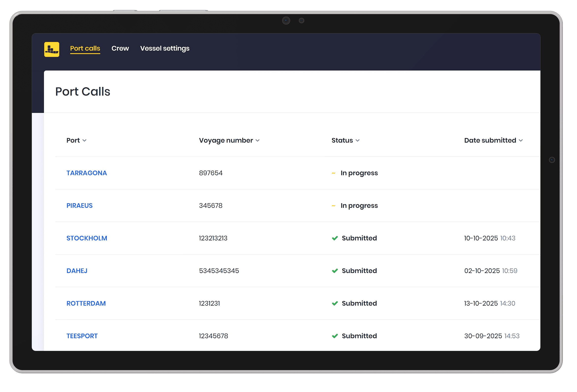Screen dimensions: 577x392
Task: Open the ROTTERDAM port call link
Action: 86,303
